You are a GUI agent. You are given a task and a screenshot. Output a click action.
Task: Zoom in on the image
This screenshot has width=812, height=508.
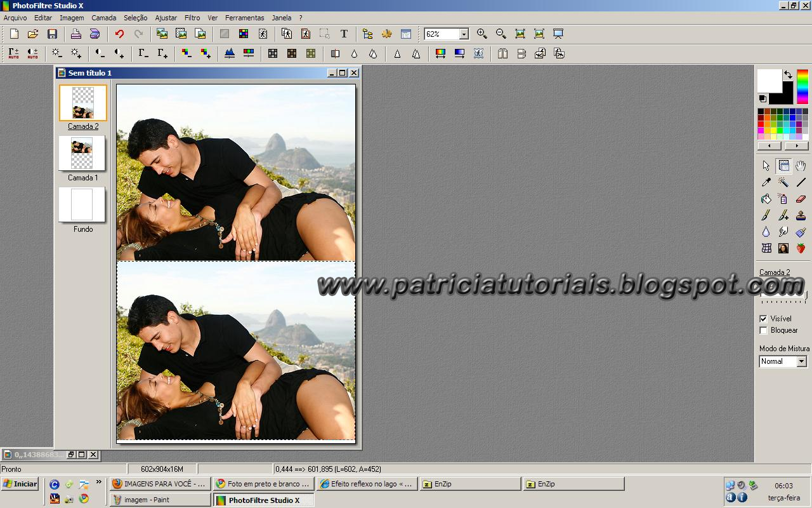[x=481, y=34]
